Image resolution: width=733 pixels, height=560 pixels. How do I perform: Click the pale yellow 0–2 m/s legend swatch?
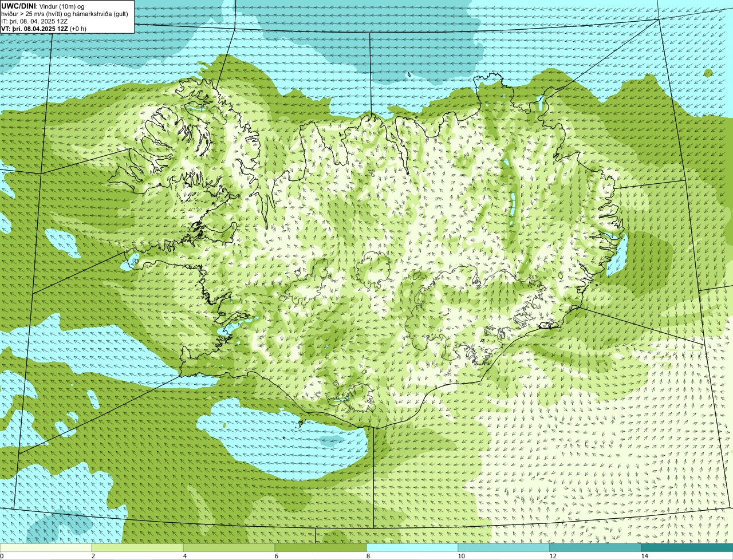pos(46,547)
